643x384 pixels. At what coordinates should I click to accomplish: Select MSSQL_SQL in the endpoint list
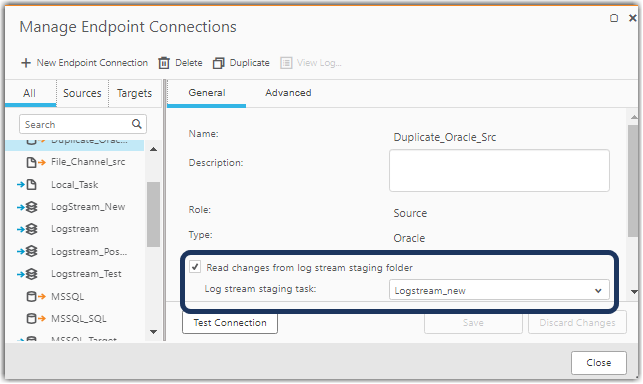75,318
